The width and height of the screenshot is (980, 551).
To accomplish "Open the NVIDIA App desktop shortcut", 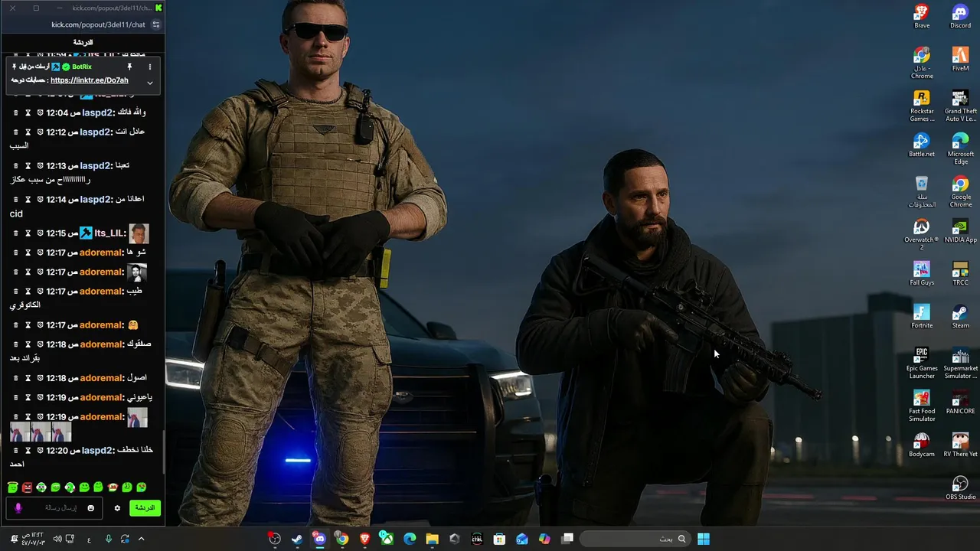I will (x=960, y=230).
